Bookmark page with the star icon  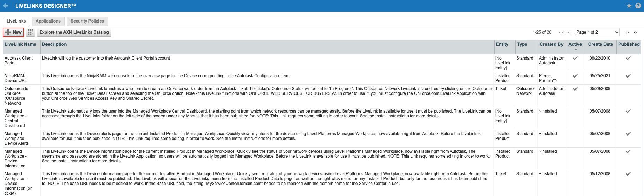(629, 6)
